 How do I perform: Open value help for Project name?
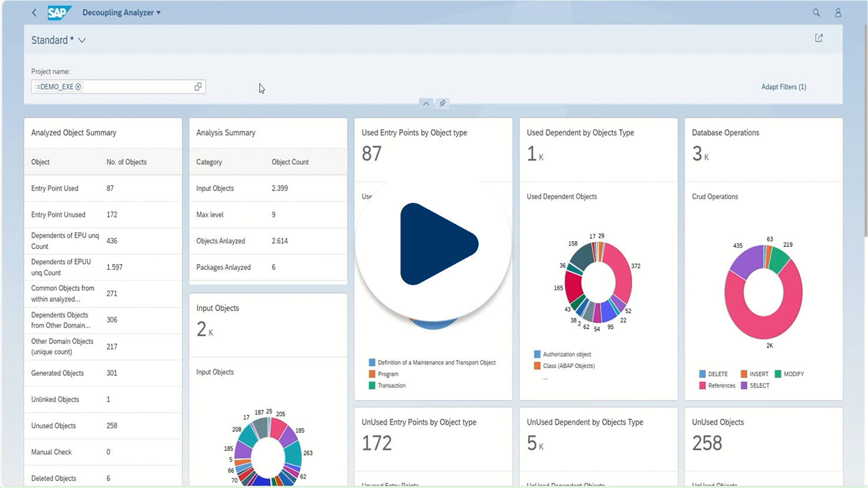(x=198, y=86)
